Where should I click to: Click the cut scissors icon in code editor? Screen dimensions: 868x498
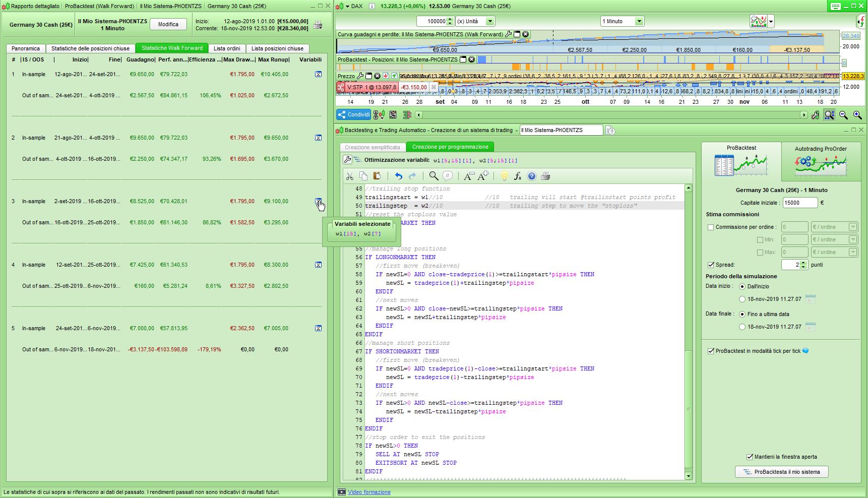(x=349, y=176)
